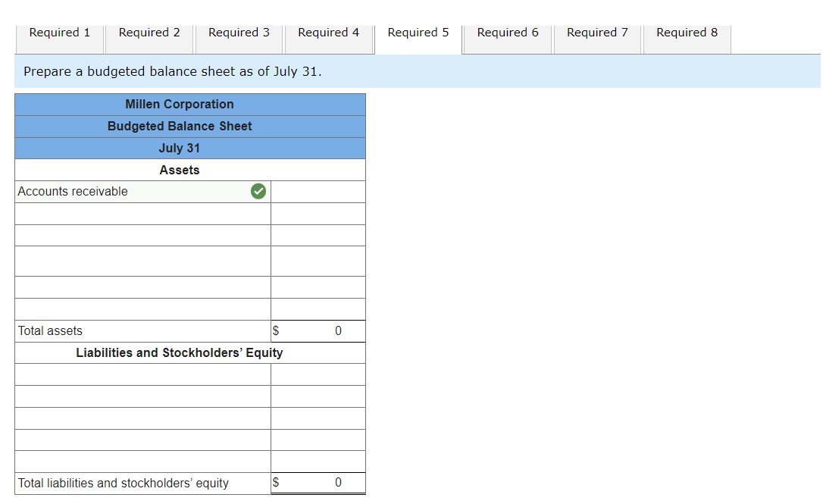Screen dimensions: 823x504
Task: Open the Required 3 tab
Action: click(239, 33)
